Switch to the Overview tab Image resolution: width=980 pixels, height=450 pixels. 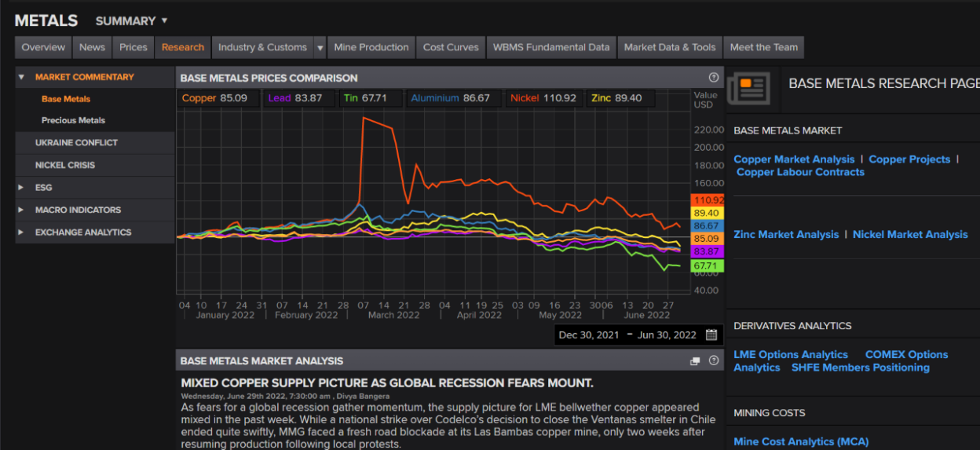pyautogui.click(x=43, y=47)
